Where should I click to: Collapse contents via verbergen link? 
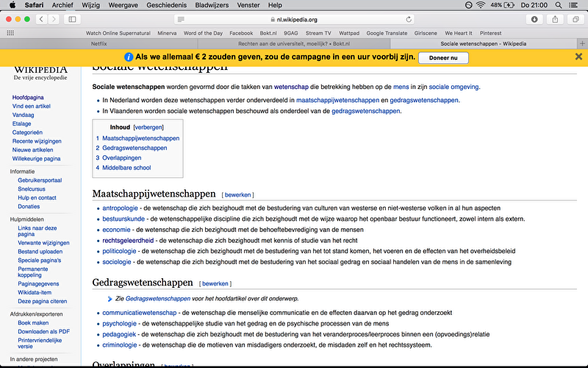coord(148,127)
